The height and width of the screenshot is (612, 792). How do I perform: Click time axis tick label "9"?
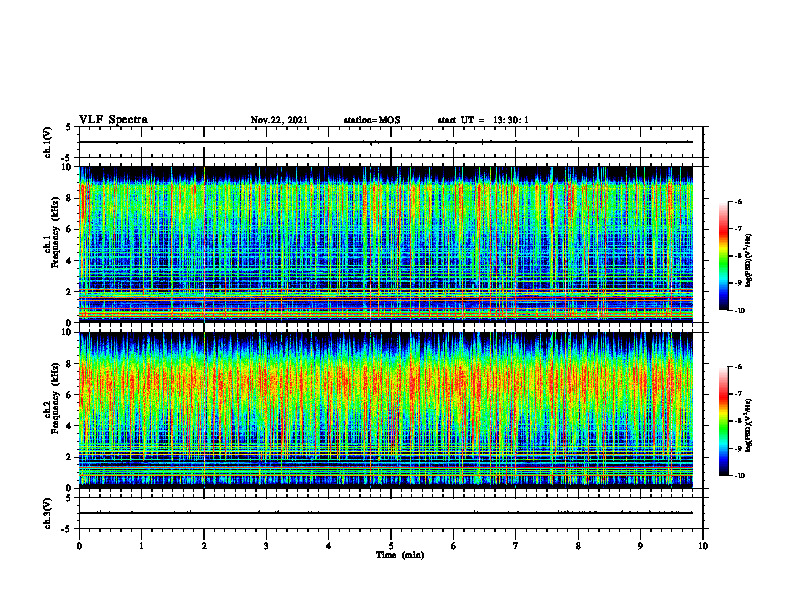pyautogui.click(x=640, y=546)
